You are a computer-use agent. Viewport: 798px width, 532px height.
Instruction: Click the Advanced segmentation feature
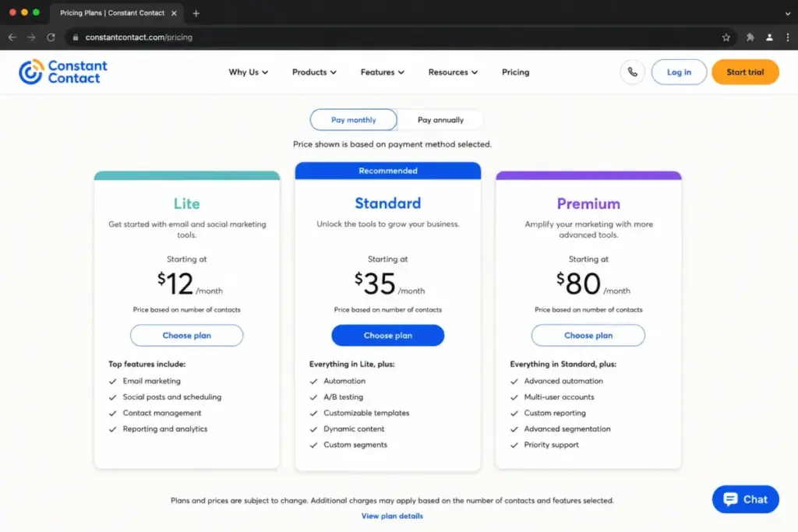567,428
